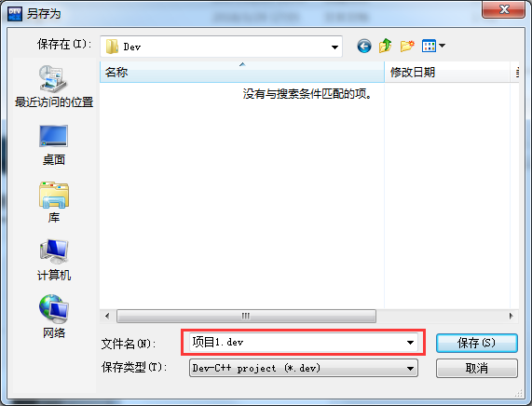Click the 取消 cancel button
This screenshot has height=406, width=532.
point(477,368)
